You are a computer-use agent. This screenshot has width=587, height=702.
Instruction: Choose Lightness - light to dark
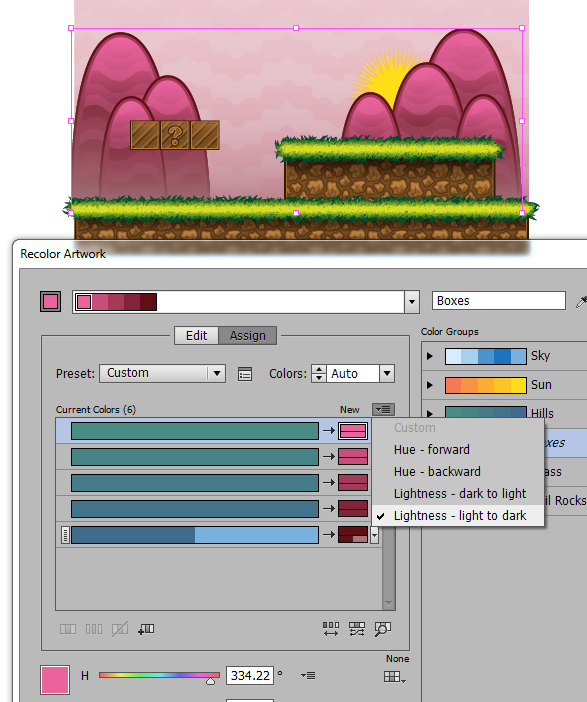pyautogui.click(x=460, y=516)
